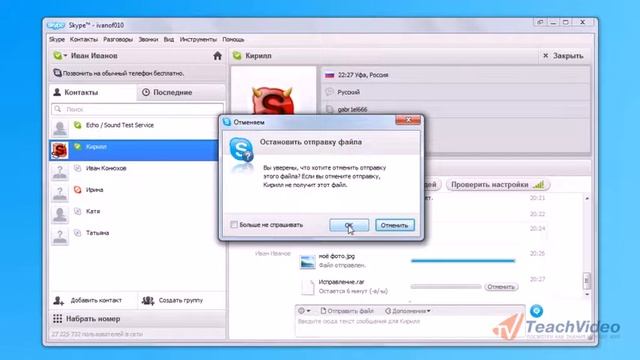Open the Инструменты menu
The height and width of the screenshot is (360, 640).
(x=198, y=40)
